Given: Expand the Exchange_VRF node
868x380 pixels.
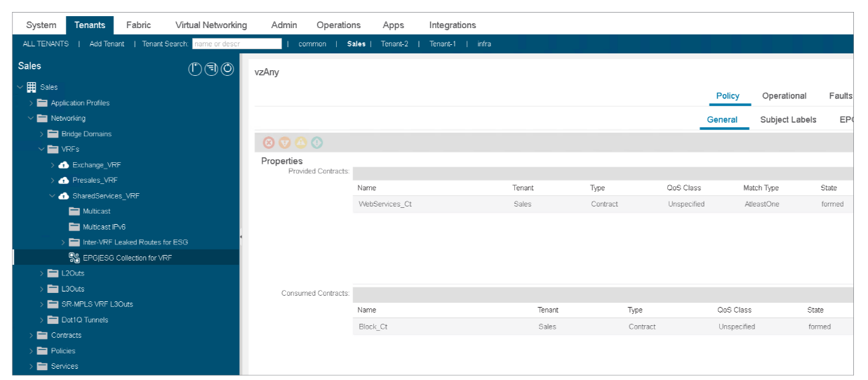Looking at the screenshot, I should [53, 164].
